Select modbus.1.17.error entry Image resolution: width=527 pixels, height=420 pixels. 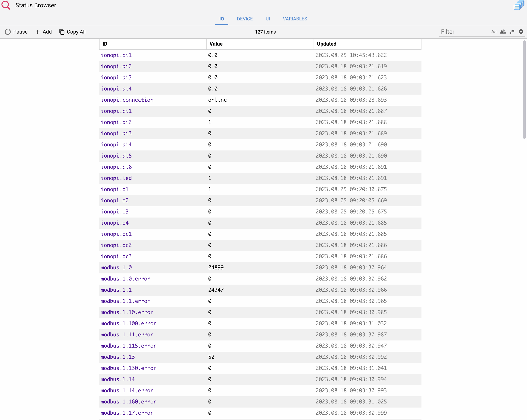click(x=127, y=413)
